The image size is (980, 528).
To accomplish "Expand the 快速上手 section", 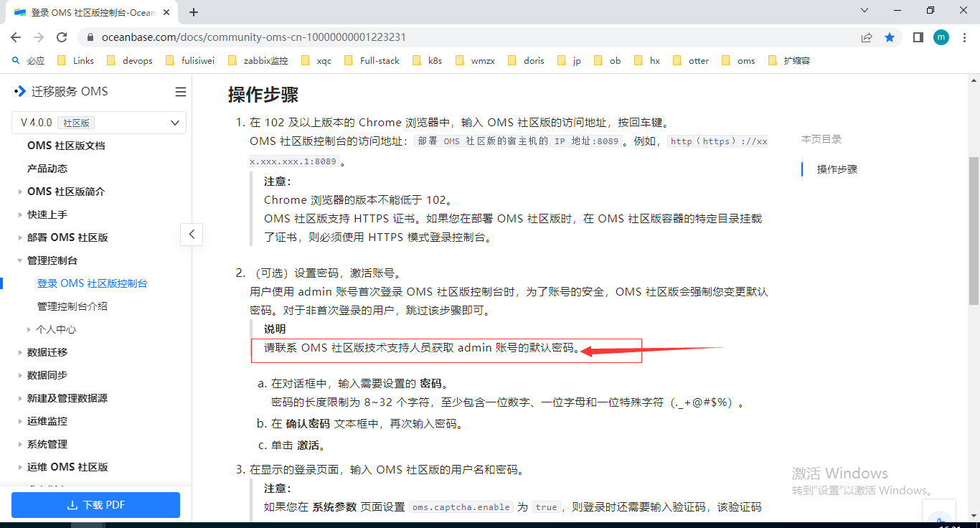I will point(20,214).
